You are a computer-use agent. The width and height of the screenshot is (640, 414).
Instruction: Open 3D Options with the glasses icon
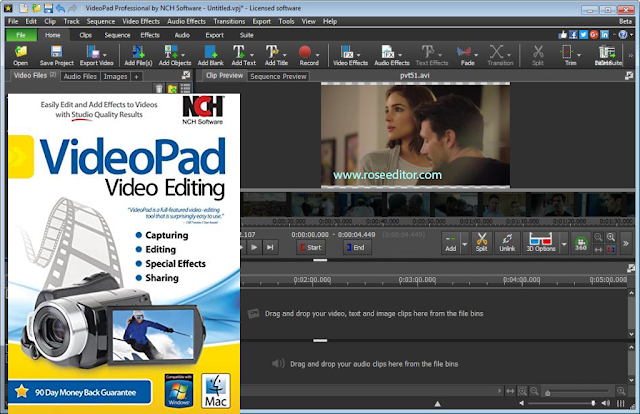[x=541, y=243]
